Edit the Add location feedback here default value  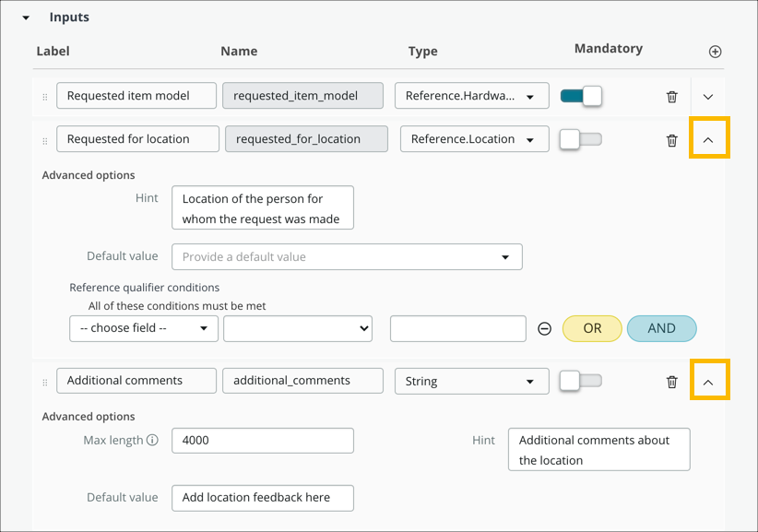pos(263,498)
